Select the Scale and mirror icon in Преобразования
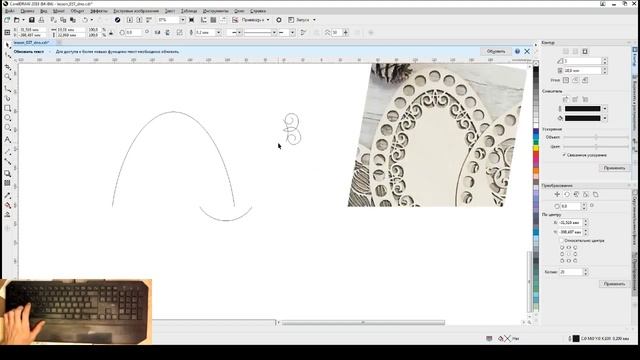Screen dimensions: 640x360 (576, 195)
